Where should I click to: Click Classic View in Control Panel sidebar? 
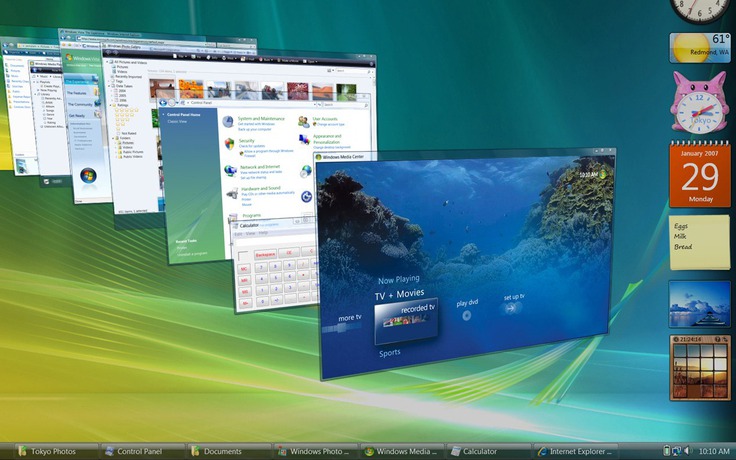click(177, 122)
